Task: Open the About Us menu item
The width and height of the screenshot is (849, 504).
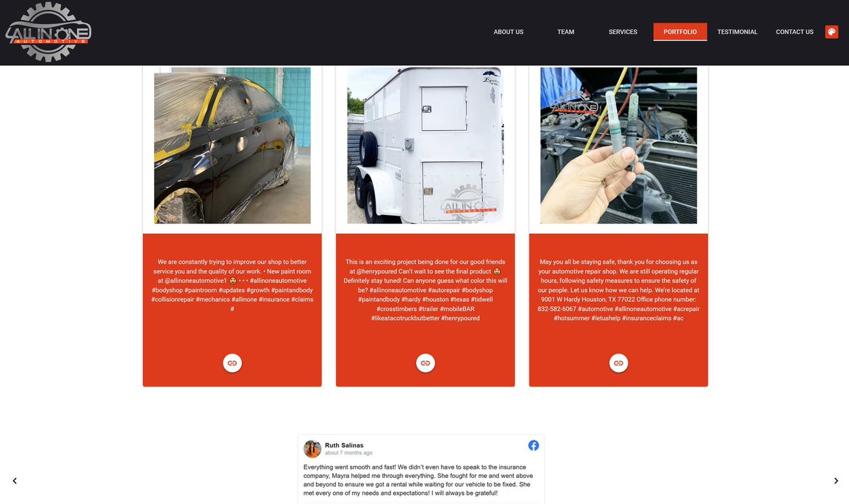Action: pos(509,32)
